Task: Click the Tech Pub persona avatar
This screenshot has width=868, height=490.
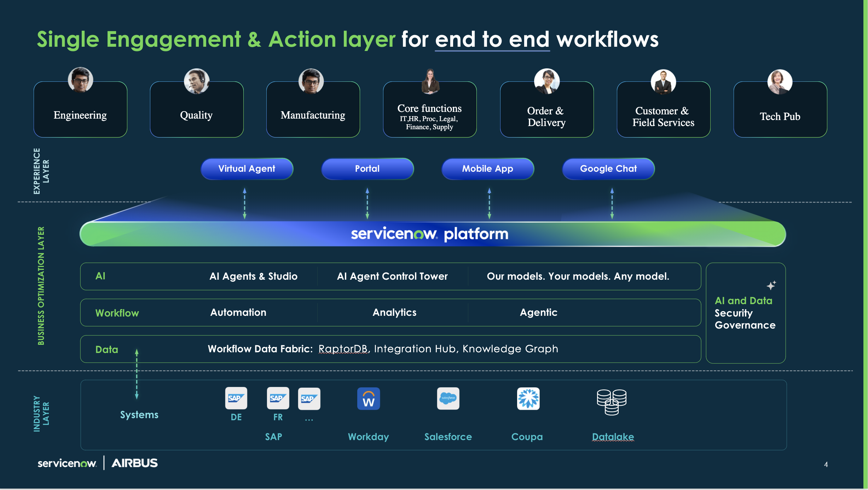Action: pyautogui.click(x=780, y=82)
